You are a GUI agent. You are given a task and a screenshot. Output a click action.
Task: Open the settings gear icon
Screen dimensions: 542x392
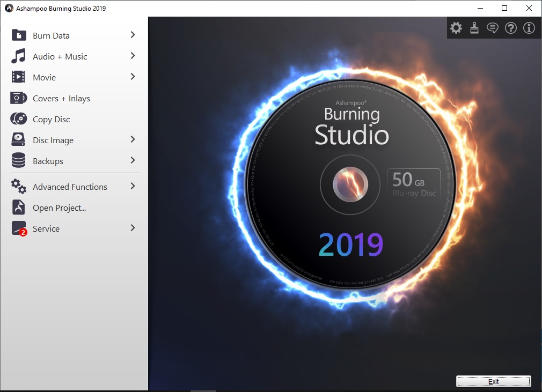point(456,27)
